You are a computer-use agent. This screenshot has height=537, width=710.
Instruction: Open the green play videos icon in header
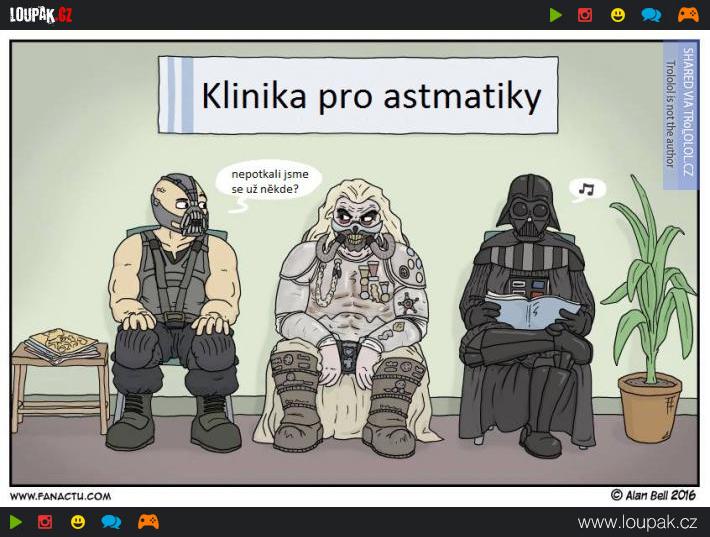(x=556, y=15)
